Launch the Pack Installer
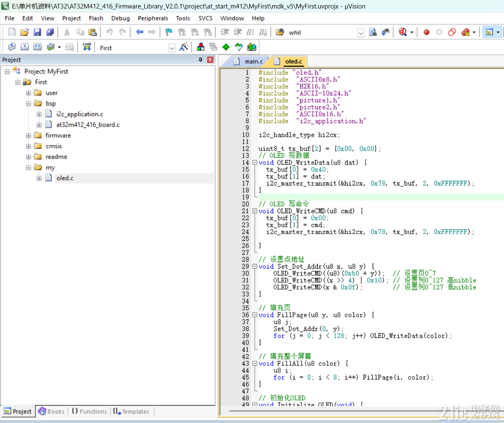Viewport: 504px width, 423px height. (252, 47)
